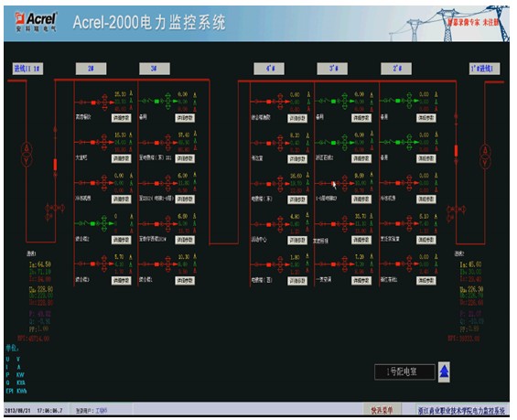Toggle the red breaker on the 进线II 1# vertical line

[55, 165]
